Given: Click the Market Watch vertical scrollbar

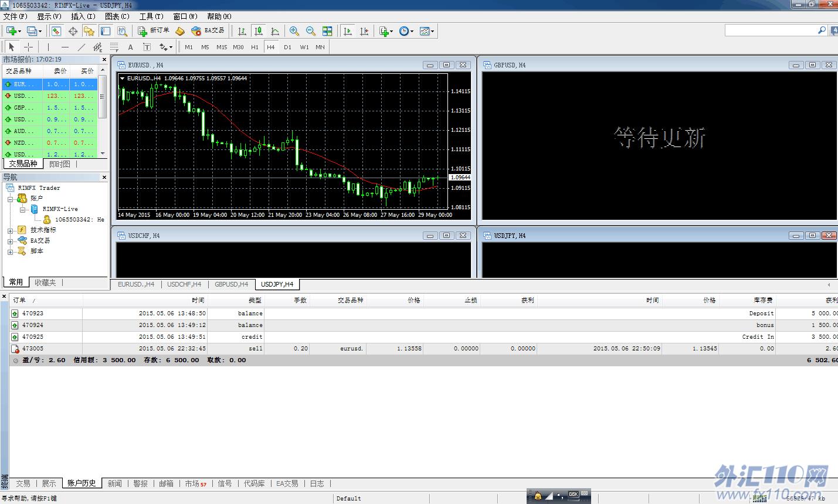Looking at the screenshot, I should (x=103, y=111).
